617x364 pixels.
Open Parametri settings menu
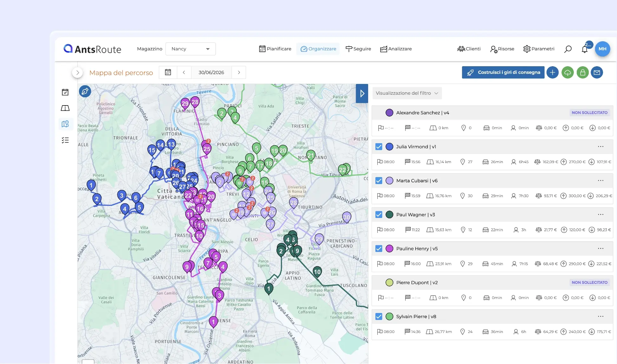point(539,49)
